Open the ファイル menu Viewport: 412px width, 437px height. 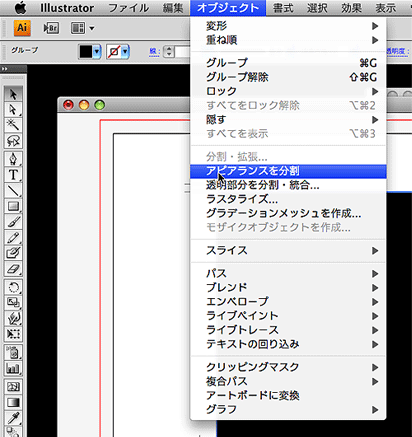click(129, 8)
